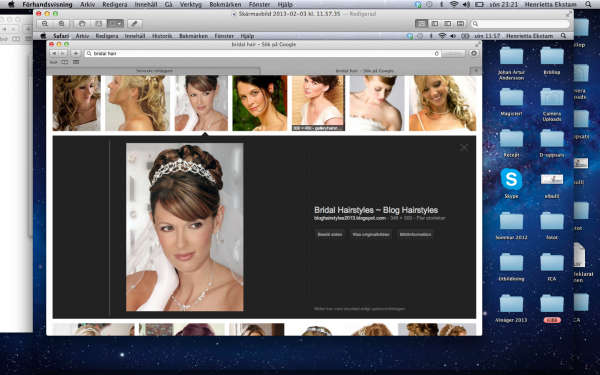Screen dimensions: 600x375
Task: Toggle the table of contents sidebar view
Action: click(x=447, y=24)
